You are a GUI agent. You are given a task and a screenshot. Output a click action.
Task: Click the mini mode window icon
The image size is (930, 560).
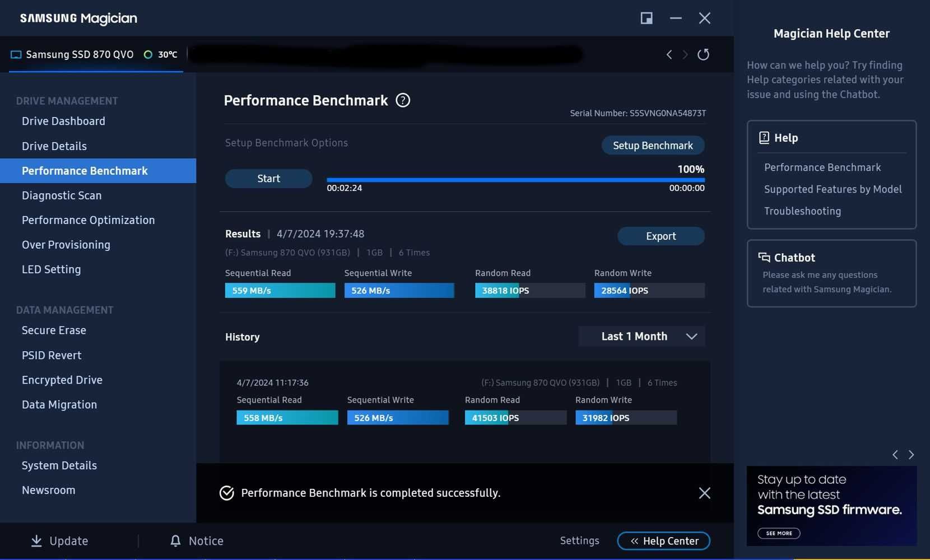647,18
